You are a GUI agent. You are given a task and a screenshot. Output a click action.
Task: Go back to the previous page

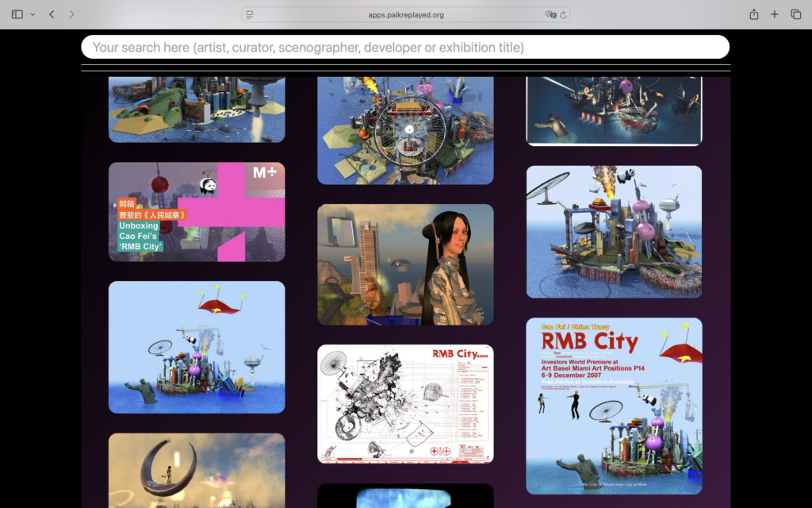pyautogui.click(x=52, y=14)
